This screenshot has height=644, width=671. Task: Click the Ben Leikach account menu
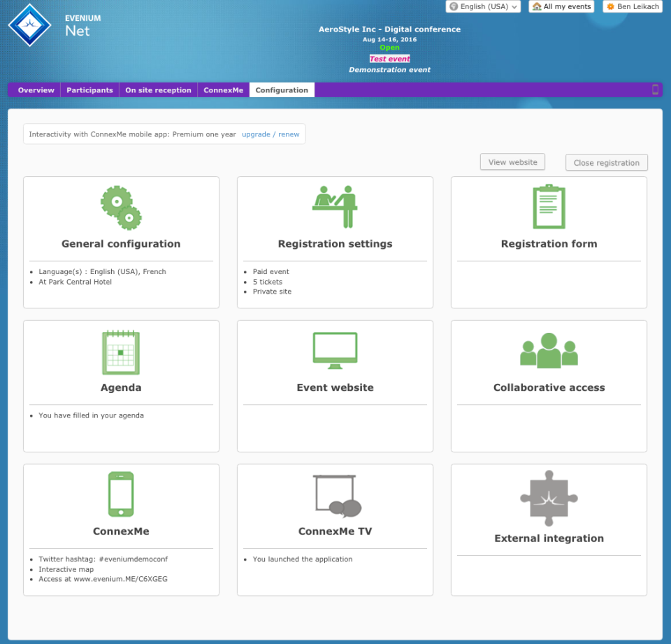point(633,6)
